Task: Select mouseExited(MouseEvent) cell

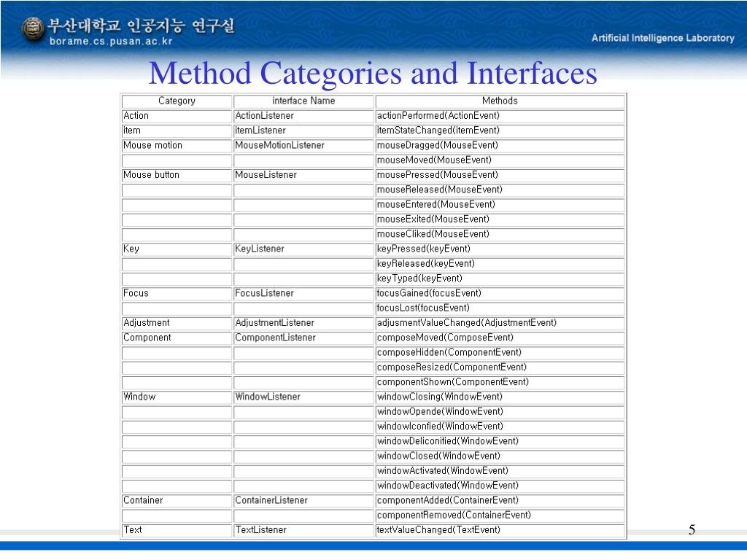Action: coord(500,219)
